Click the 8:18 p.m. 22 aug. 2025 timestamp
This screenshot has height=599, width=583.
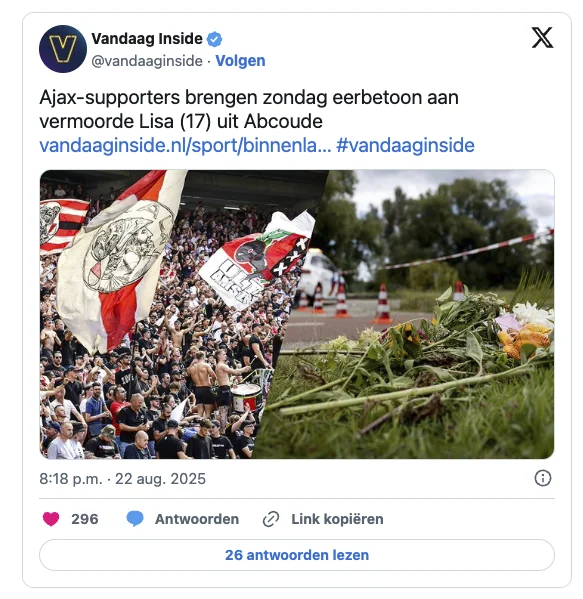coord(123,479)
